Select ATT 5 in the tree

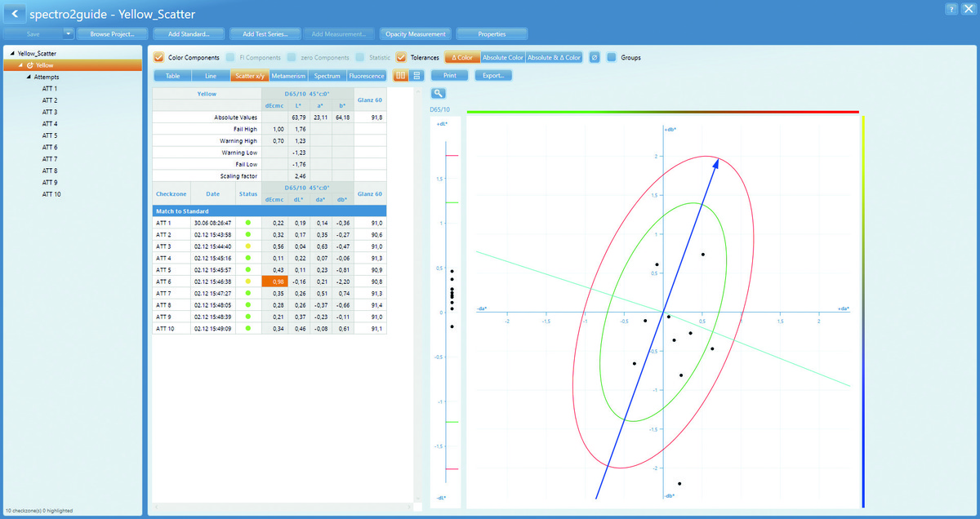click(x=49, y=135)
